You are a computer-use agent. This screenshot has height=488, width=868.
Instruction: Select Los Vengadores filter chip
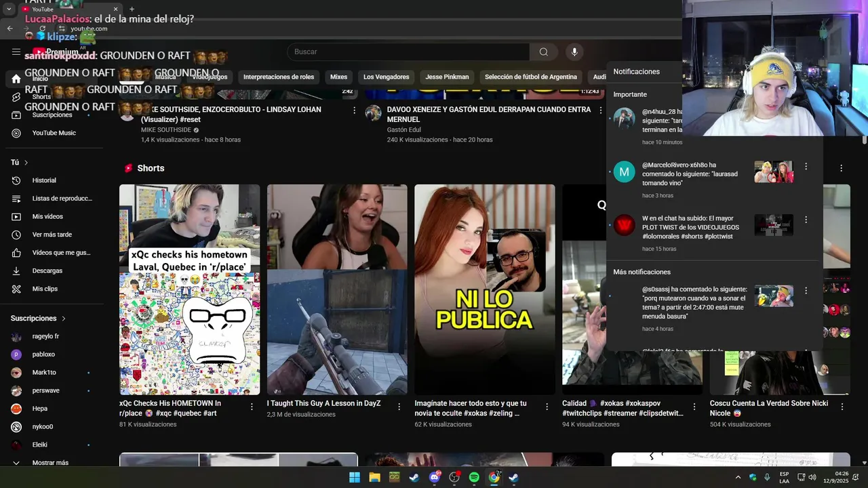pyautogui.click(x=387, y=77)
